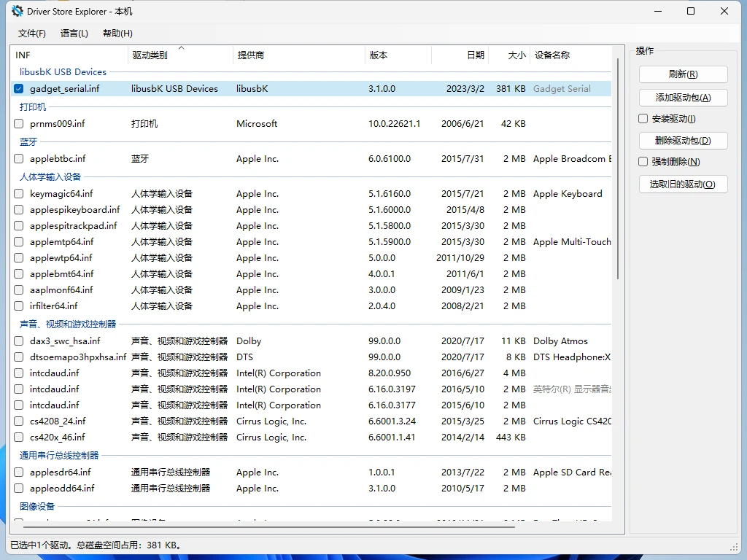Viewport: 747px width, 560px height.
Task: Tick the 安装驱动(I) checkbox
Action: [x=643, y=119]
